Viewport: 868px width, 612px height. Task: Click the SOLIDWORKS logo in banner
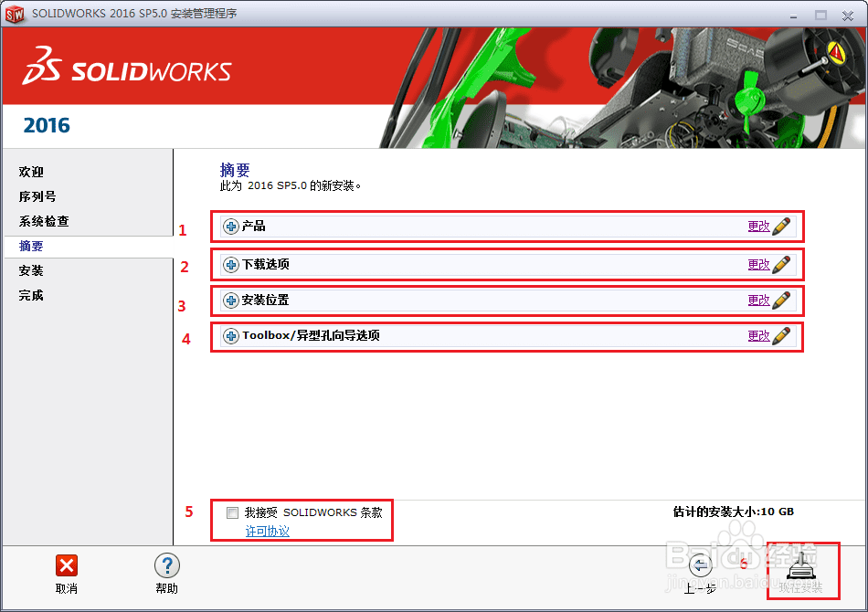click(x=127, y=66)
